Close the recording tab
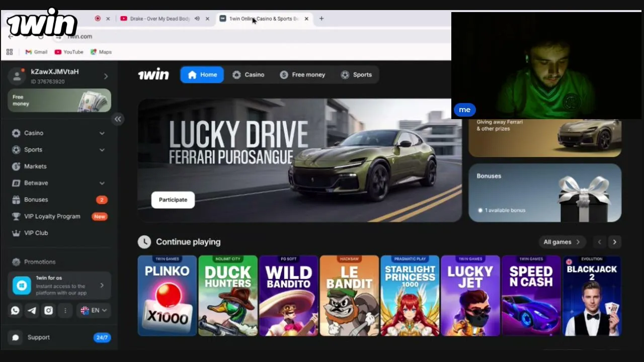This screenshot has height=362, width=644. [x=108, y=19]
